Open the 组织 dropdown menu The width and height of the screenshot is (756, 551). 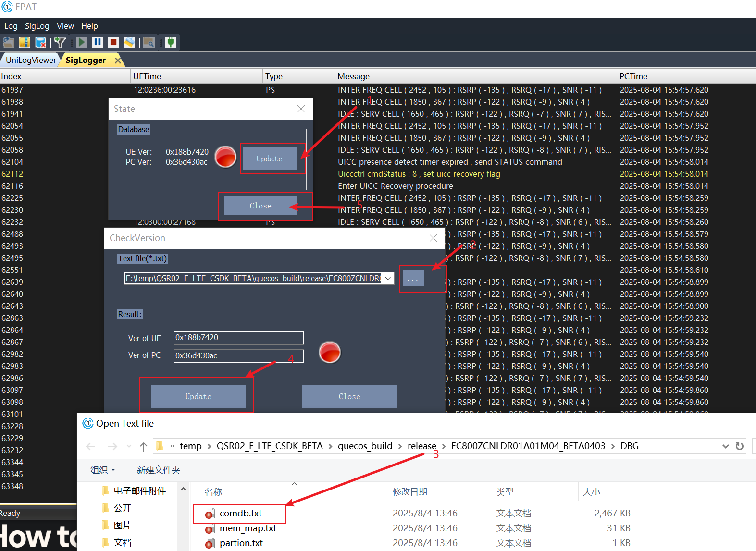click(x=103, y=470)
